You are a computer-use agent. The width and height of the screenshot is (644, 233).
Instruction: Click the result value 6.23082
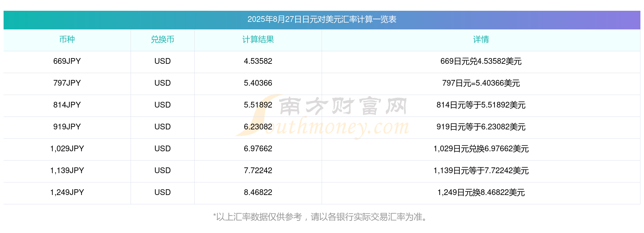click(x=258, y=127)
